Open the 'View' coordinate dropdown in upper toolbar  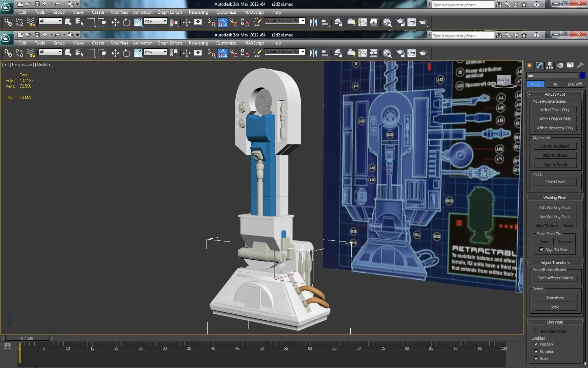155,21
